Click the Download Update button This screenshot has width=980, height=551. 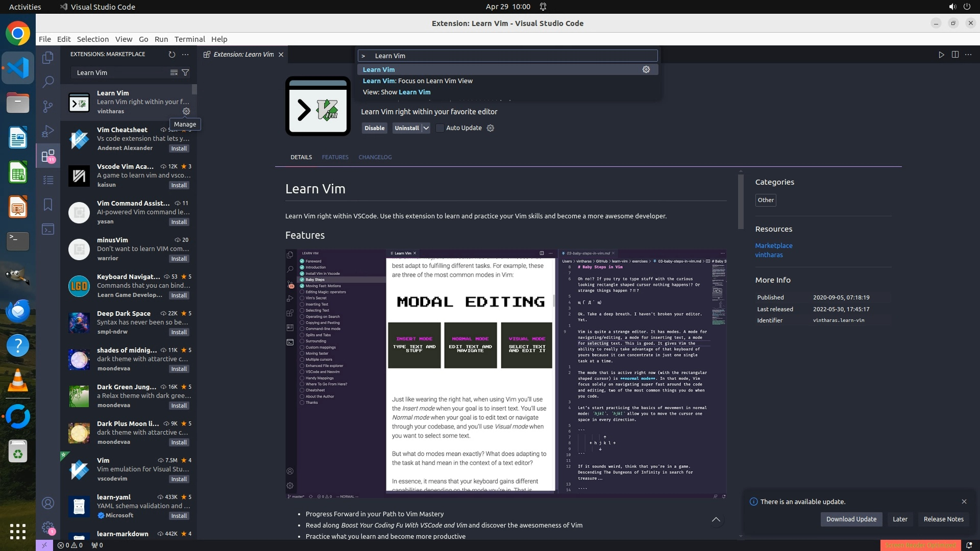click(851, 519)
